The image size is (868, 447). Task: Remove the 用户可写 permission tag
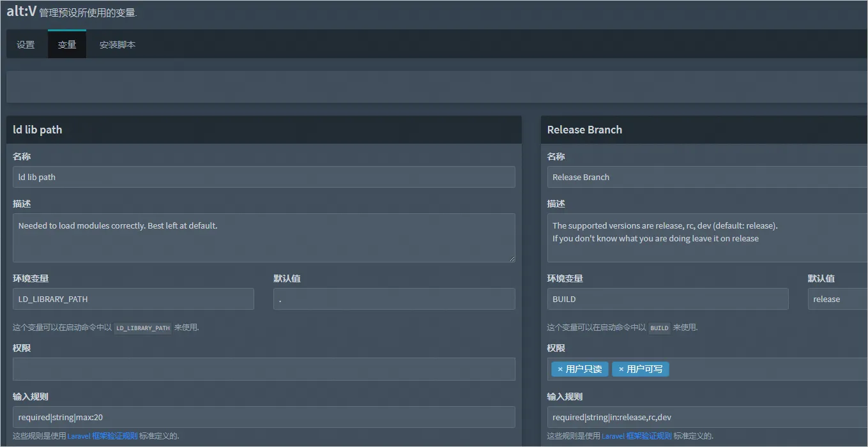click(621, 369)
